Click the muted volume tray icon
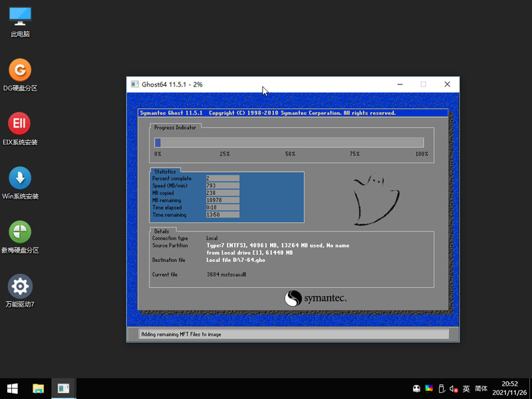 [454, 389]
